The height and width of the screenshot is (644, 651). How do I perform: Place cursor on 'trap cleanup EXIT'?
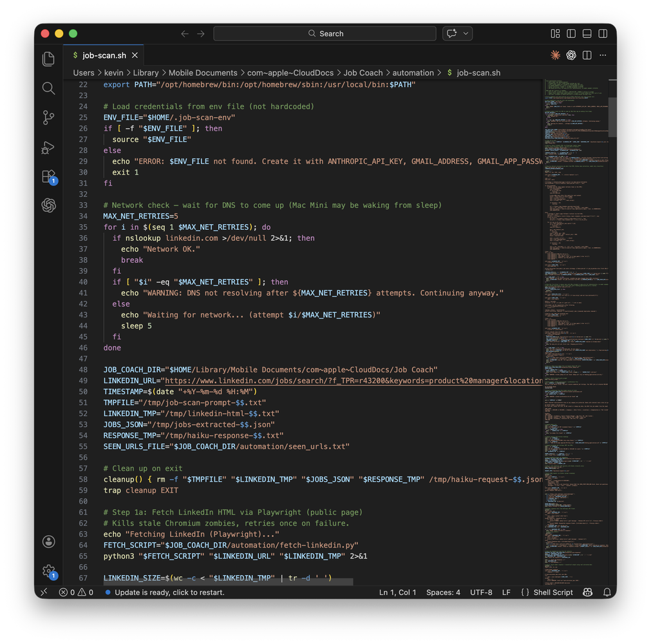click(x=141, y=490)
